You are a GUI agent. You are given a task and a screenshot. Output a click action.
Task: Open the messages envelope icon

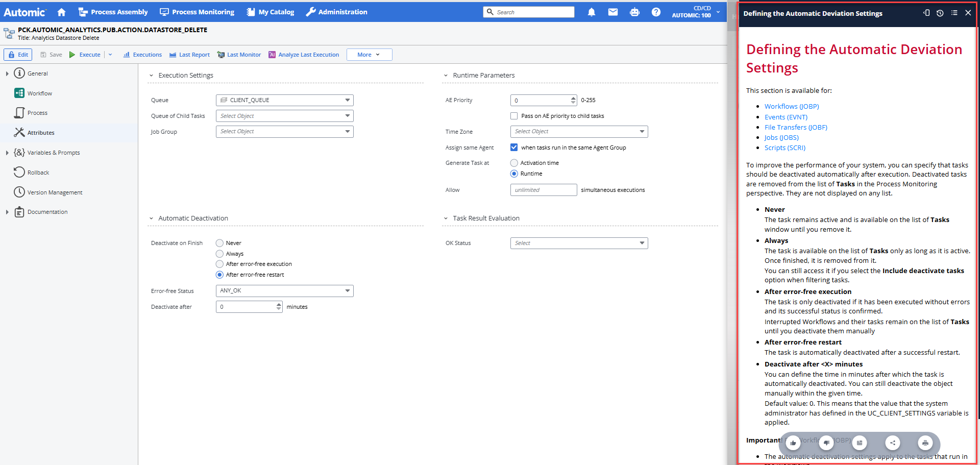[x=612, y=12]
